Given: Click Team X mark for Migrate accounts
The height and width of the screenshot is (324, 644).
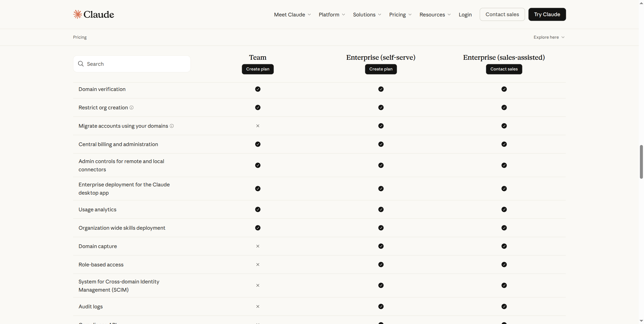Looking at the screenshot, I should [258, 126].
